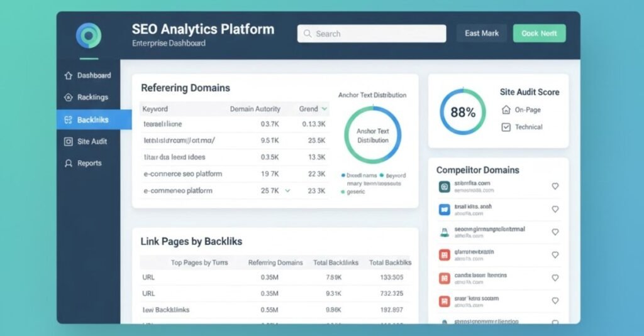
Task: Toggle favorite heart for first competitor domain
Action: [x=555, y=187]
